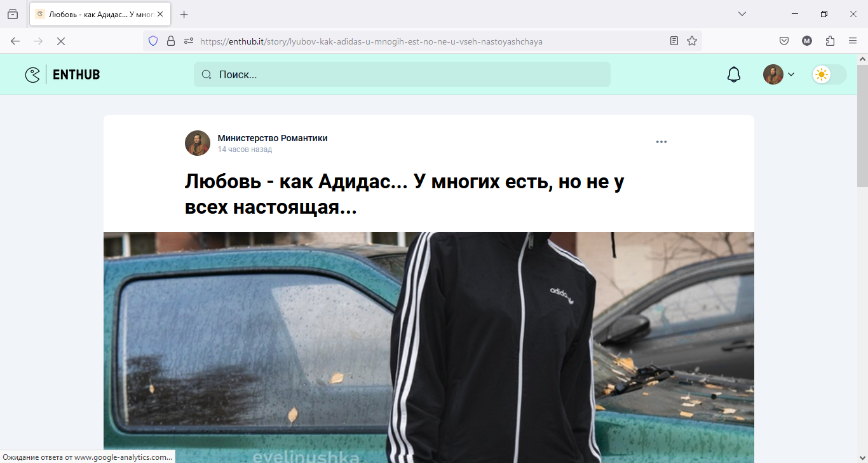Click the search magnifier icon
Image resolution: width=868 pixels, height=463 pixels.
coord(207,75)
